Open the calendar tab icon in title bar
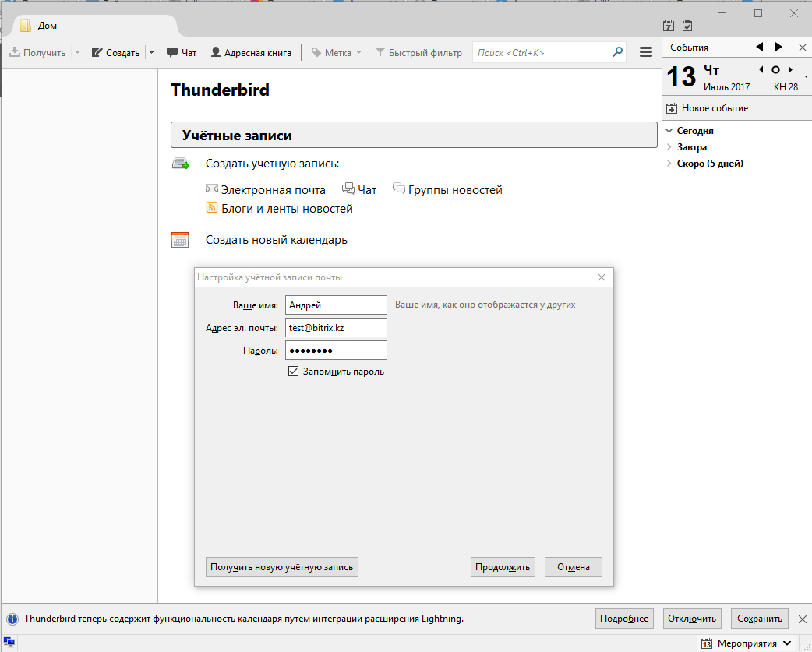 tap(669, 26)
